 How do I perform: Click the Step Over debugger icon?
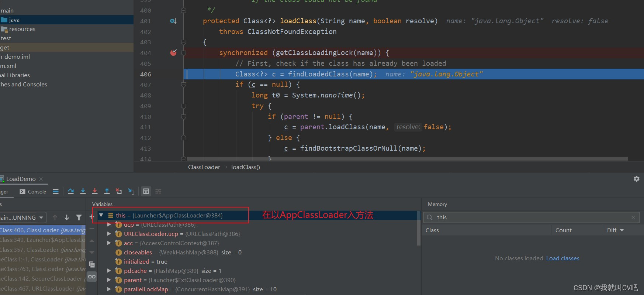click(71, 191)
